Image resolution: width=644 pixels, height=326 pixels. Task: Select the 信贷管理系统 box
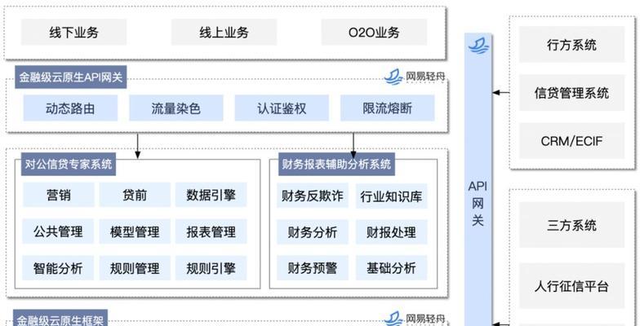pos(571,93)
